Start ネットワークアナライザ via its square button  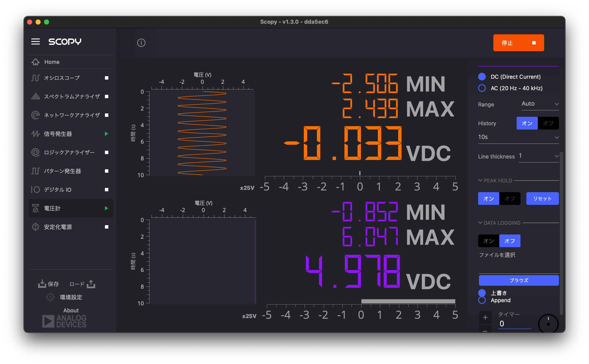pyautogui.click(x=107, y=115)
